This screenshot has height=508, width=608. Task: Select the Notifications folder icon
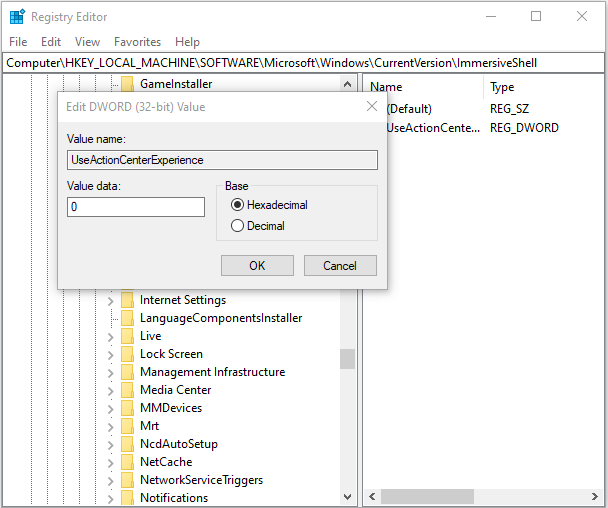coord(127,498)
